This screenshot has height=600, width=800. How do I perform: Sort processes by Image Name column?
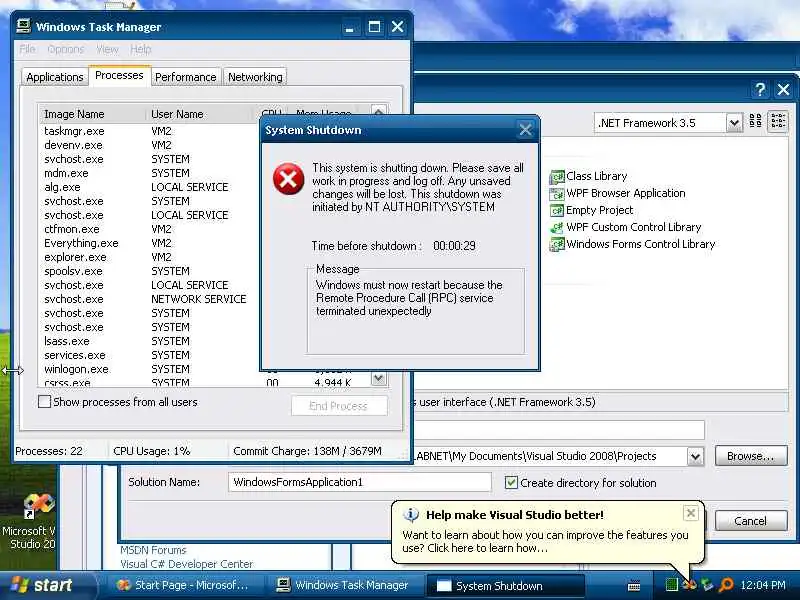coord(92,114)
